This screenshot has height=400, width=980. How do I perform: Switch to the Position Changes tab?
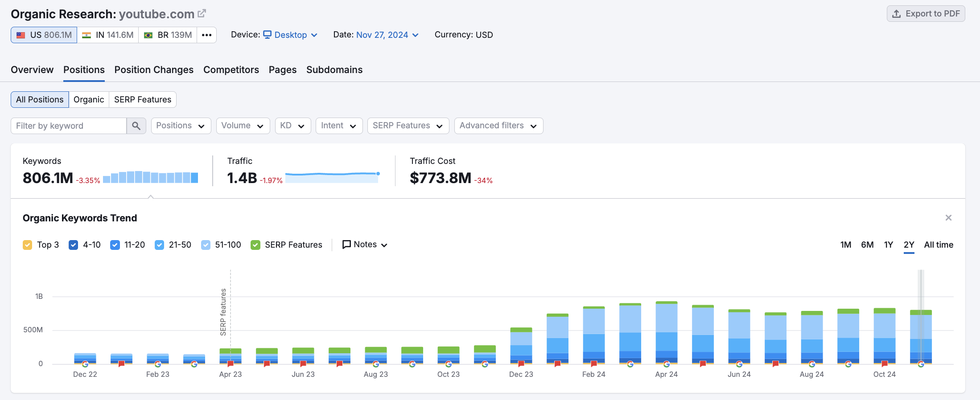[x=154, y=70]
